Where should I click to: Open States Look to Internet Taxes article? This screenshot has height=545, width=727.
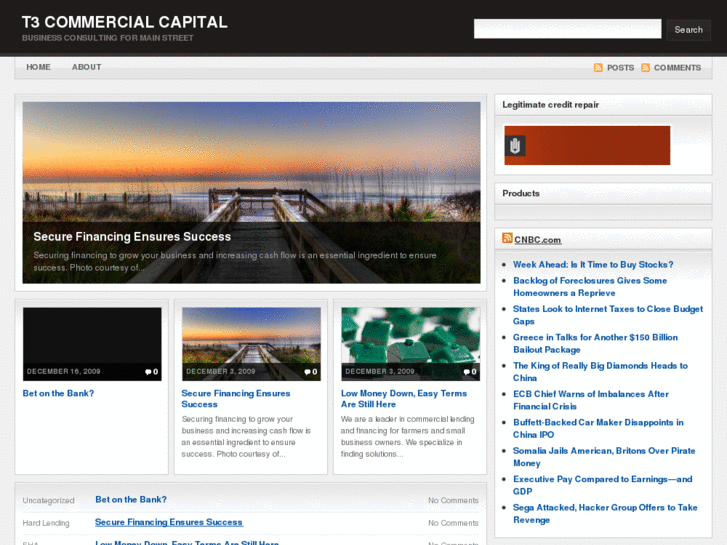[608, 315]
